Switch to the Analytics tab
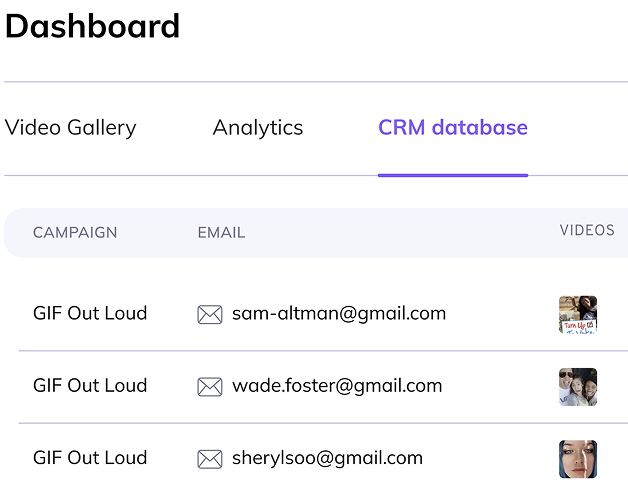The height and width of the screenshot is (490, 628). tap(258, 128)
